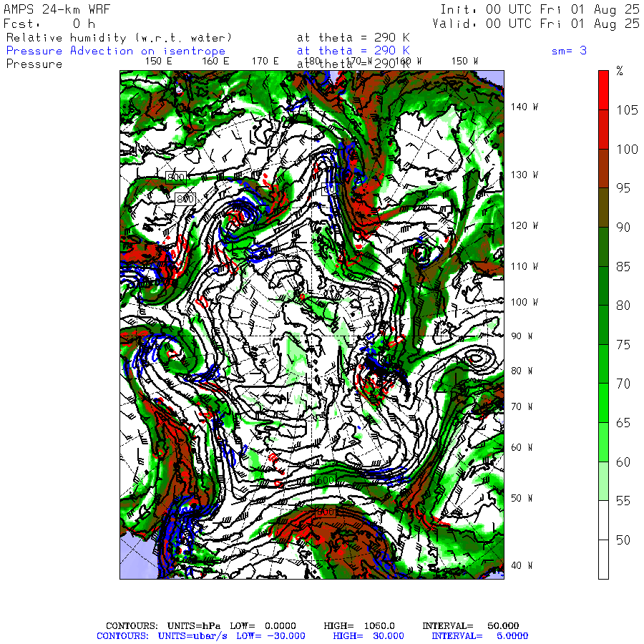Click the '60' colorbar value
The width and height of the screenshot is (644, 644).
pyautogui.click(x=623, y=462)
